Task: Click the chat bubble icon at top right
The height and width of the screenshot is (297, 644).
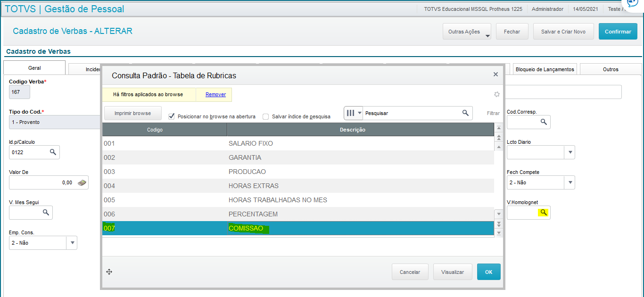Action: [633, 4]
